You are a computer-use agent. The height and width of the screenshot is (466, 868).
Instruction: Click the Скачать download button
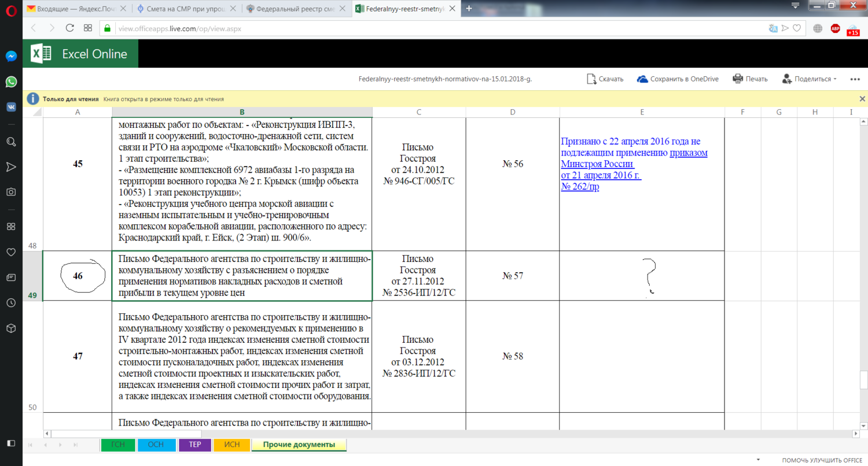pos(605,79)
